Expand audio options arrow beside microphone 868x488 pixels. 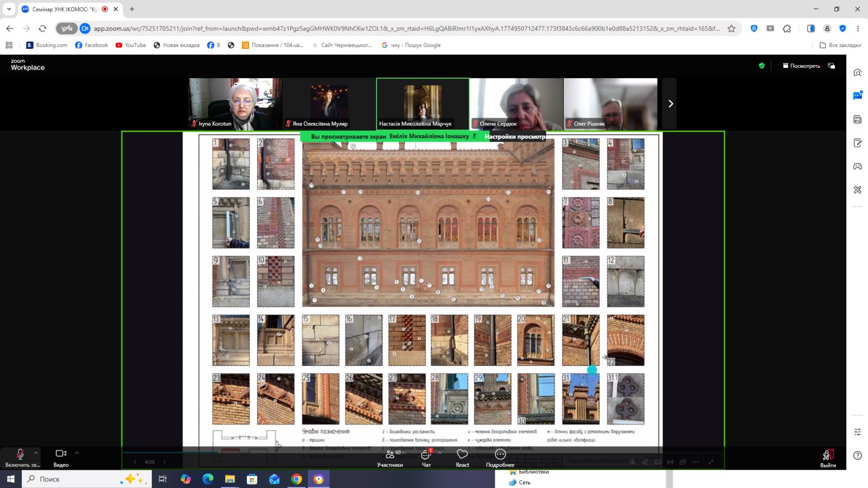pyautogui.click(x=36, y=453)
